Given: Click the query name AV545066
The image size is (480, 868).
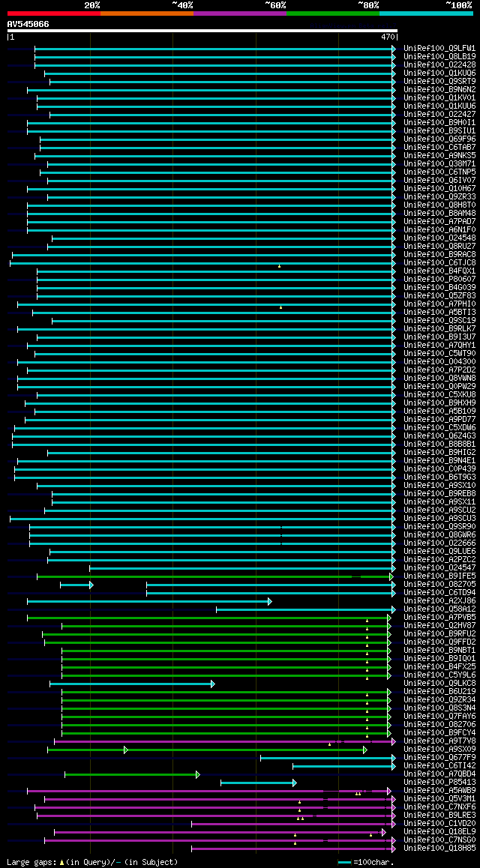Looking at the screenshot, I should coord(28,24).
